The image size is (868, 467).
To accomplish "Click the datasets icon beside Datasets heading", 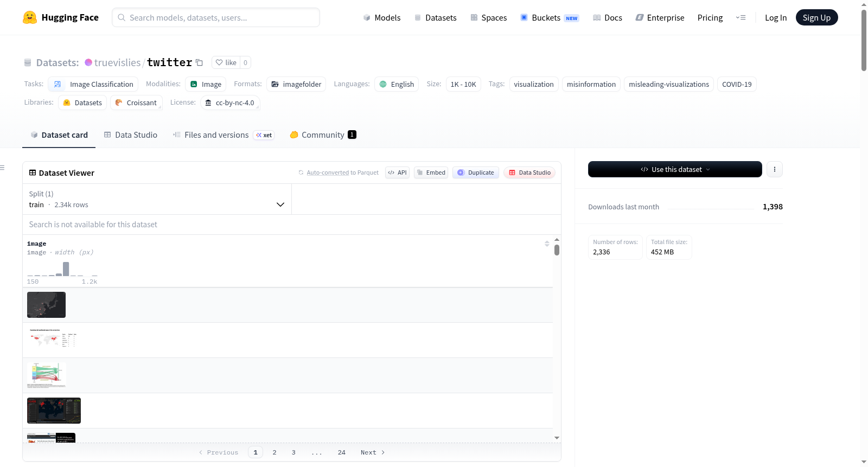I will point(28,62).
